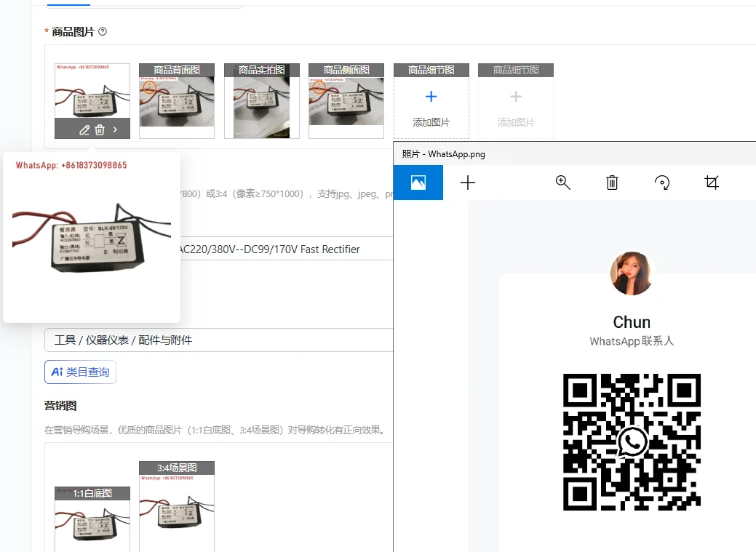Click the 3:4场景图 marketing thumbnail
Image resolution: width=756 pixels, height=552 pixels.
point(177,506)
